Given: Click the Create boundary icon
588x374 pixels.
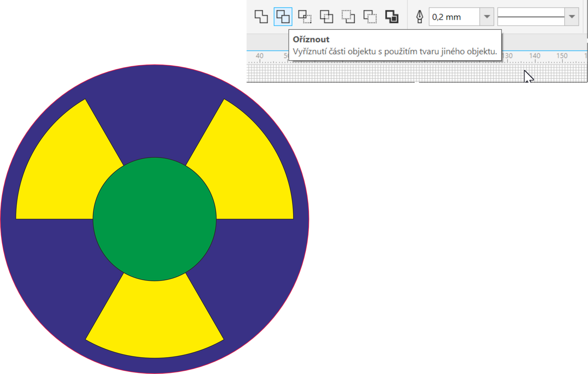Looking at the screenshot, I should pyautogui.click(x=392, y=17).
